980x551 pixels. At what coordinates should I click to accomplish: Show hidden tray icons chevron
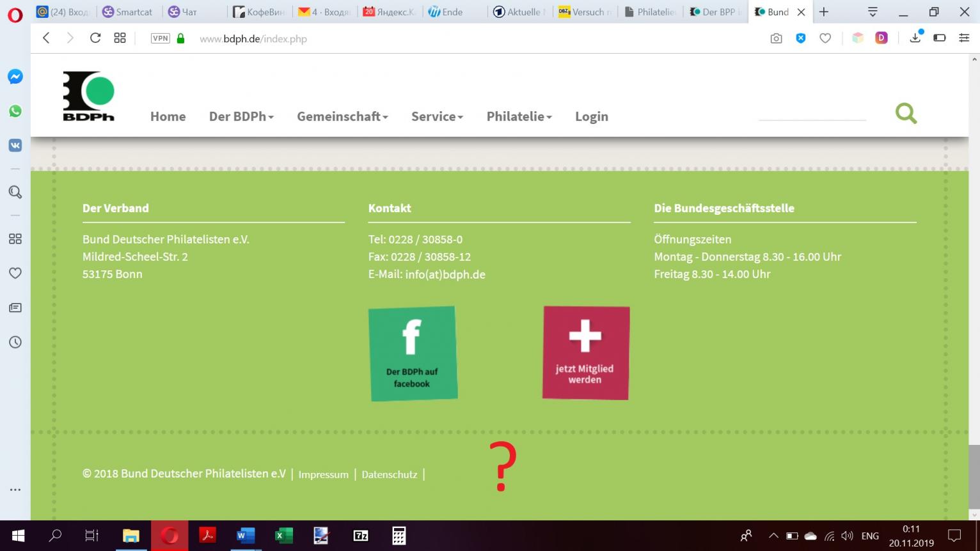773,536
